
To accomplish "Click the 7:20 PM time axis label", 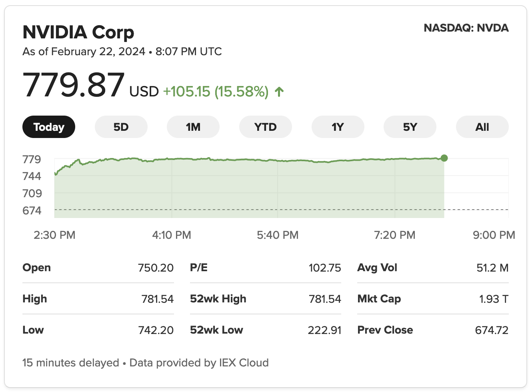I will tap(394, 235).
